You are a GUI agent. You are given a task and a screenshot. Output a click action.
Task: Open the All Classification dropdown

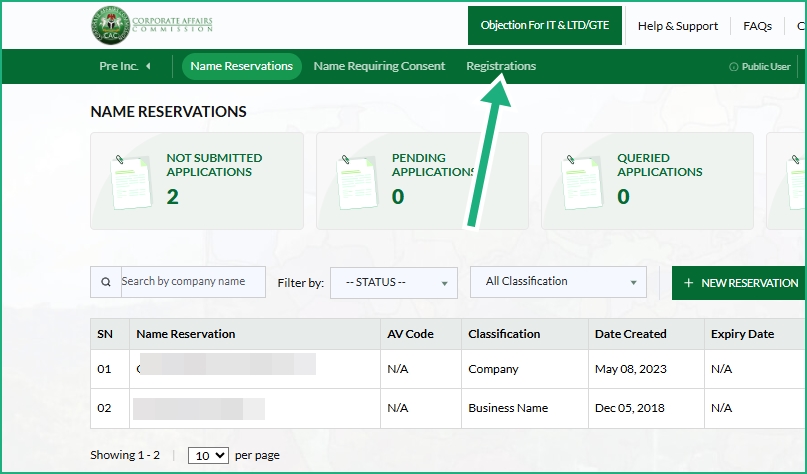click(558, 282)
